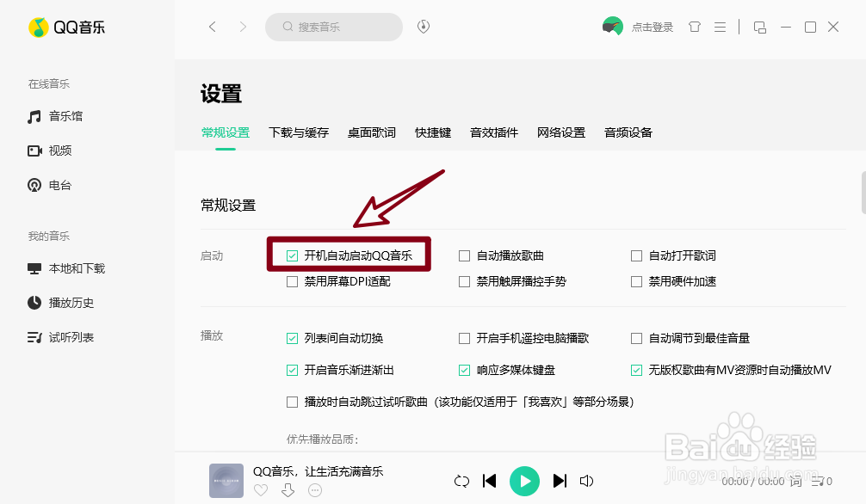Open the 快捷键 tab
The width and height of the screenshot is (866, 504).
(x=433, y=133)
